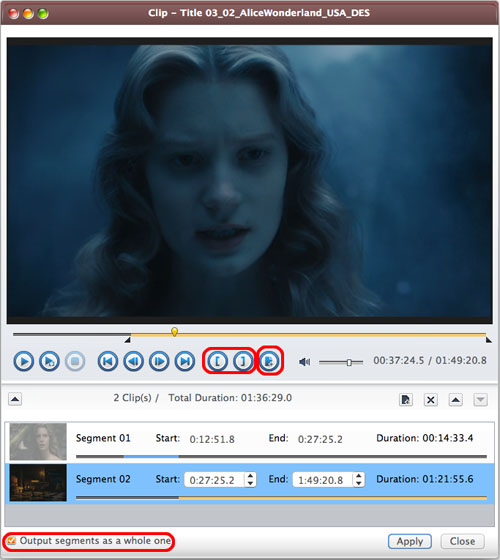
Task: Click the play-segment button beside Play
Action: coord(49,361)
